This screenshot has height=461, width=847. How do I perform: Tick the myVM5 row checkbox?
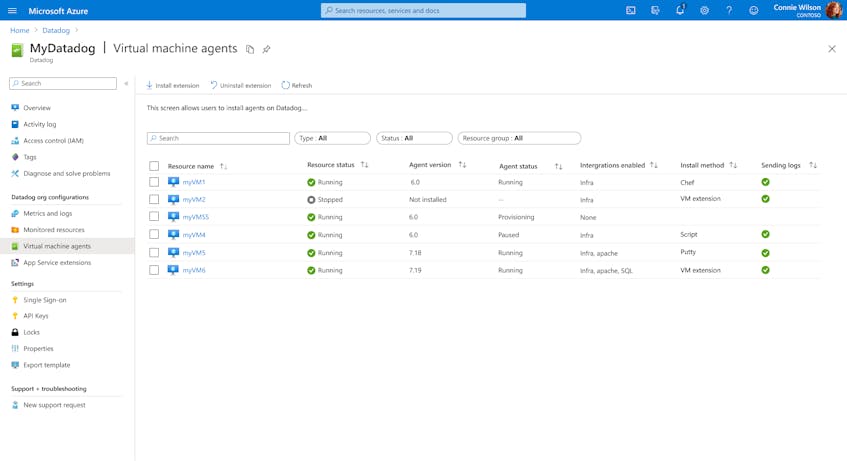tap(154, 253)
